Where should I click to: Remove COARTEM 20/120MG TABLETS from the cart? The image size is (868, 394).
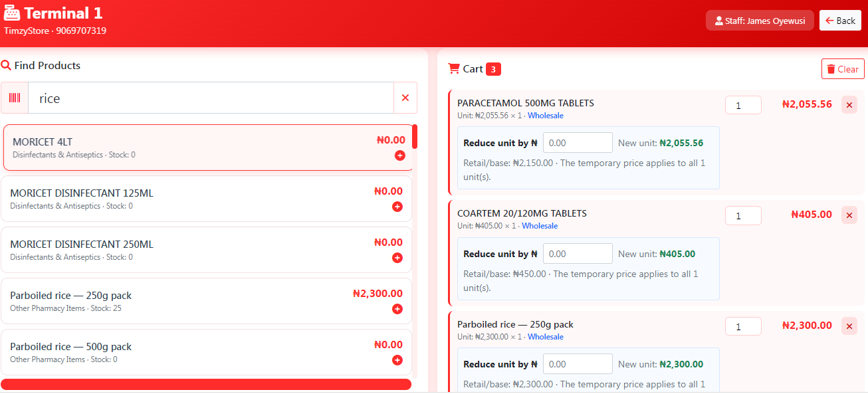(849, 215)
